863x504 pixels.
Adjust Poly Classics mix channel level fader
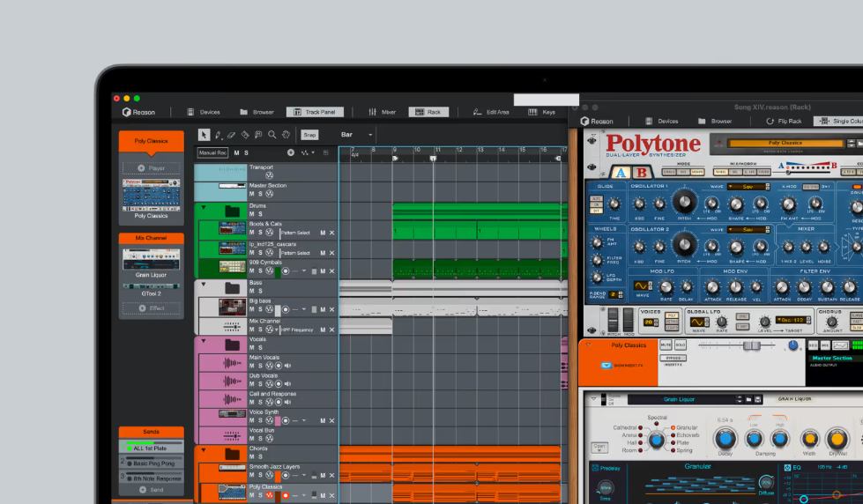[x=751, y=345]
